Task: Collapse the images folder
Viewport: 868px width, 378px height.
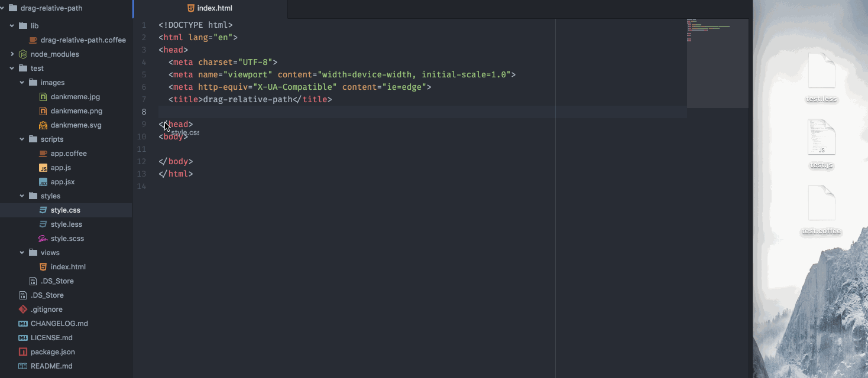Action: 22,83
